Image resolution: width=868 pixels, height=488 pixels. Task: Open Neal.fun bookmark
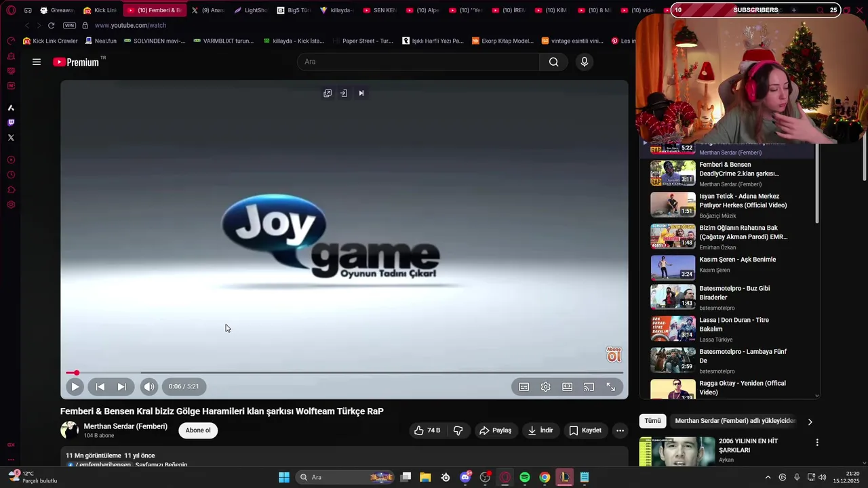click(x=100, y=41)
